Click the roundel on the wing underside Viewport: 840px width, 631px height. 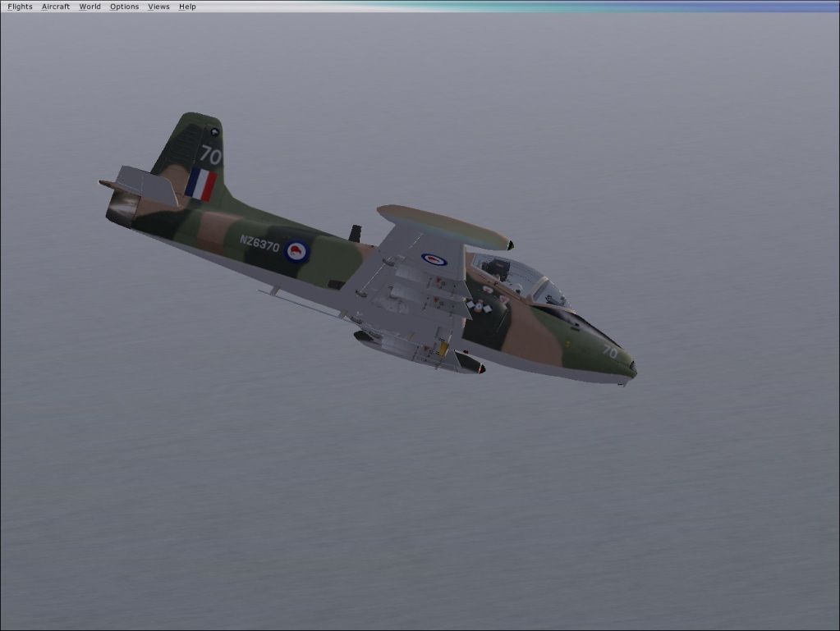pos(434,259)
